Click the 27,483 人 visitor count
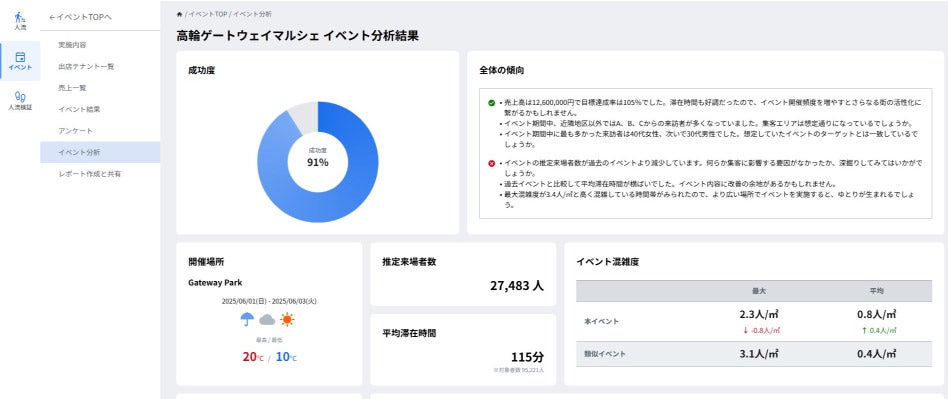The height and width of the screenshot is (399, 948). (516, 285)
